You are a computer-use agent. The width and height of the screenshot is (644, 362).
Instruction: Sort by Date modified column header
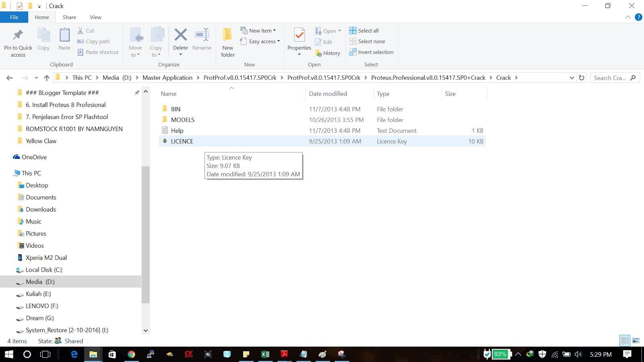click(x=328, y=94)
